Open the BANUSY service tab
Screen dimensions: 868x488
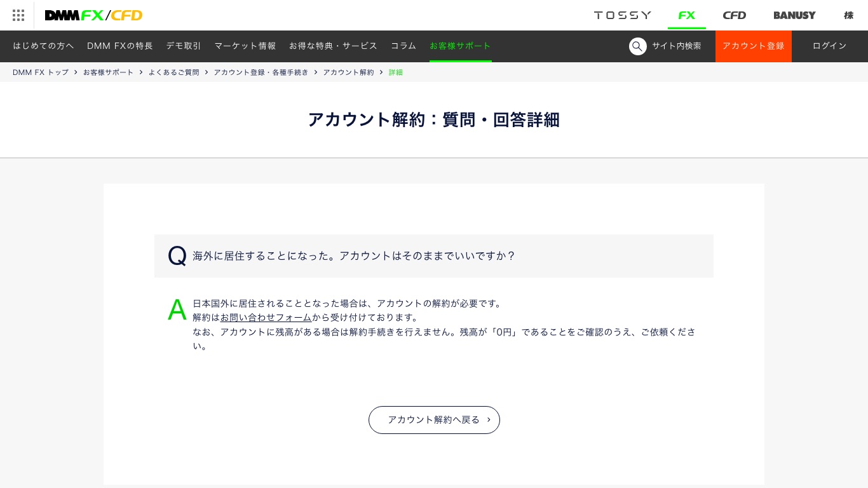point(794,15)
